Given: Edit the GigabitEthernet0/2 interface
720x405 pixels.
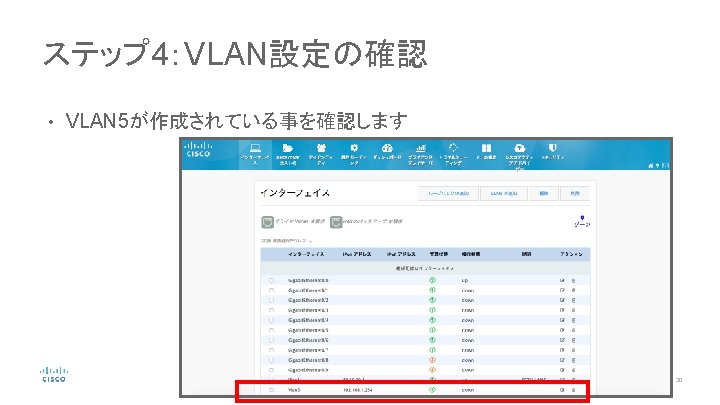Looking at the screenshot, I should (562, 300).
